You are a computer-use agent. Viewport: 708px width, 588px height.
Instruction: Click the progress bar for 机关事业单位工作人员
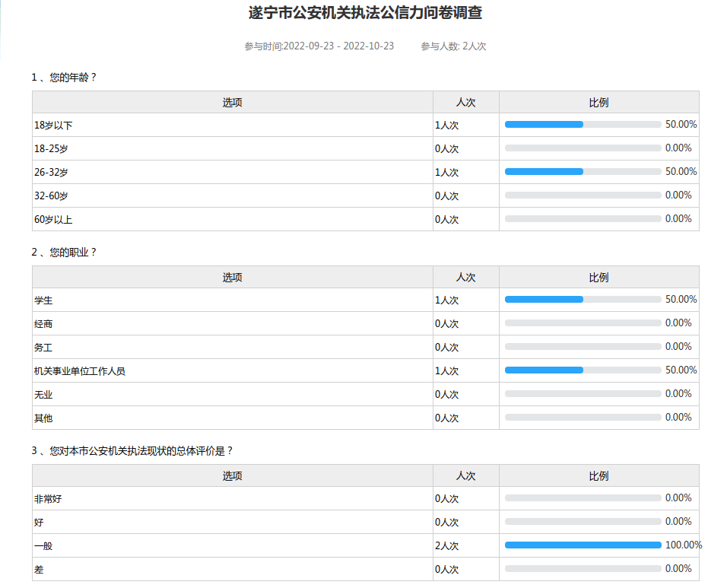[x=583, y=370]
